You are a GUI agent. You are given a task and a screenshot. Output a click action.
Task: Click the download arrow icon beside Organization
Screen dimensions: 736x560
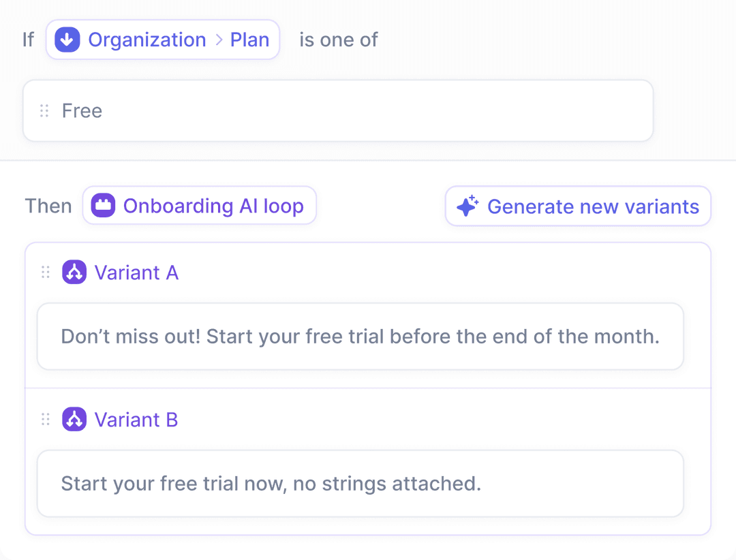click(x=66, y=40)
